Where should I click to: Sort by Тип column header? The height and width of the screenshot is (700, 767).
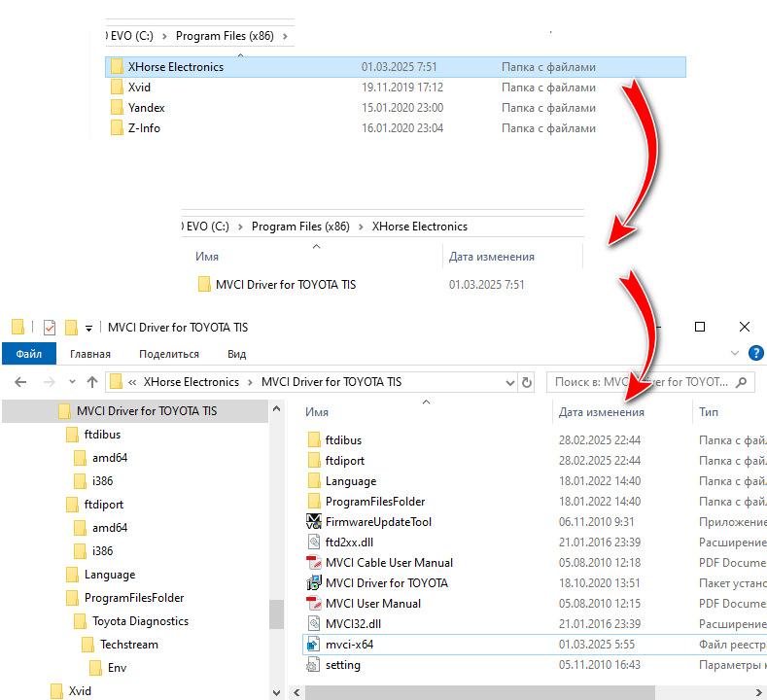click(709, 412)
